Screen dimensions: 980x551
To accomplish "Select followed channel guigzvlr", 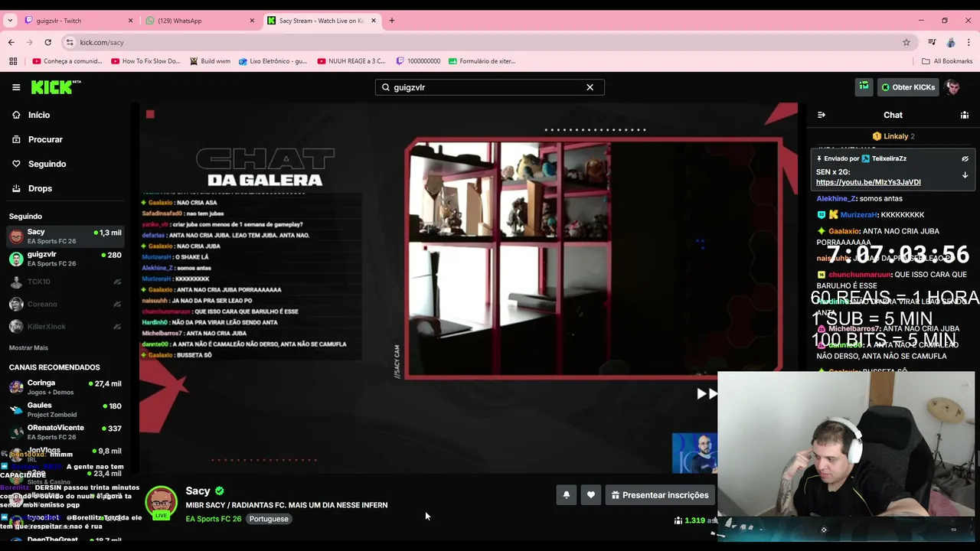I will point(65,259).
